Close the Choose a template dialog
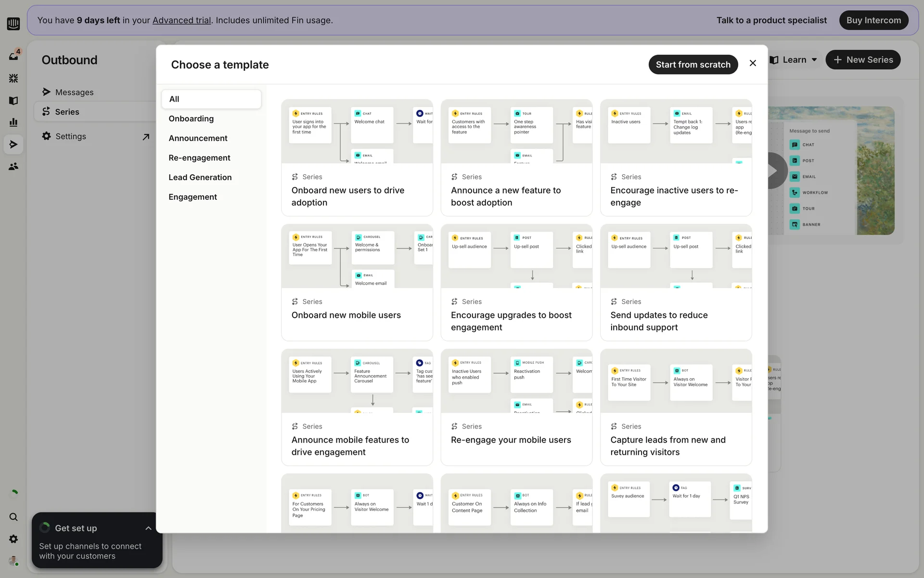924x578 pixels. tap(753, 63)
